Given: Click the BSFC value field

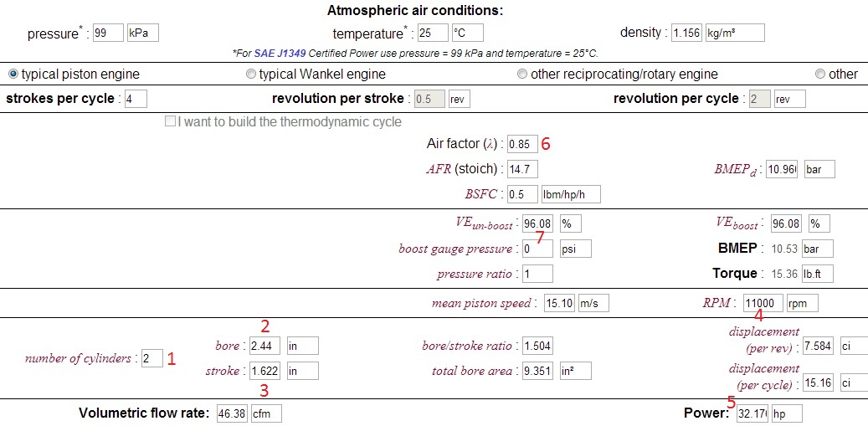Looking at the screenshot, I should pyautogui.click(x=522, y=195).
